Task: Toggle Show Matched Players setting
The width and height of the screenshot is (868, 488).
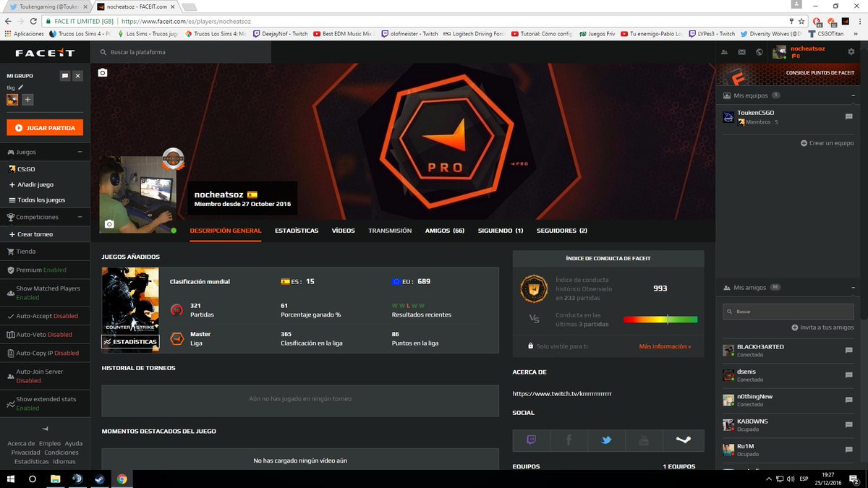Action: pyautogui.click(x=45, y=293)
